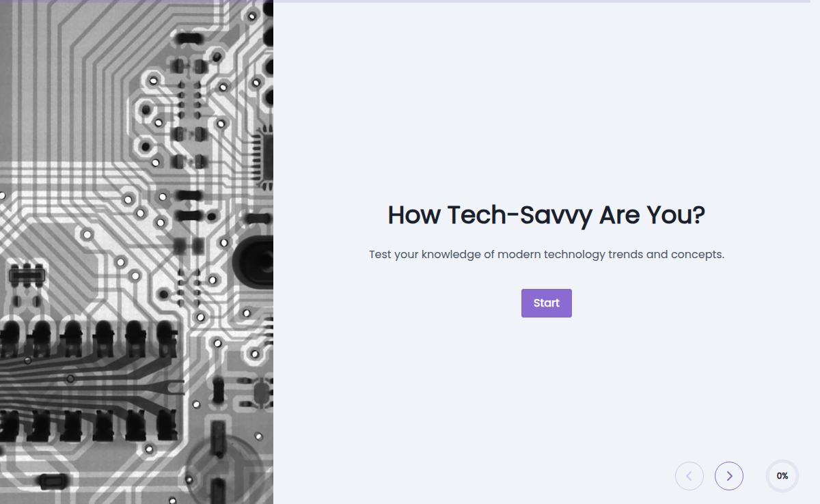This screenshot has height=504, width=820.
Task: Select the faded previous-question circle icon
Action: 689,476
